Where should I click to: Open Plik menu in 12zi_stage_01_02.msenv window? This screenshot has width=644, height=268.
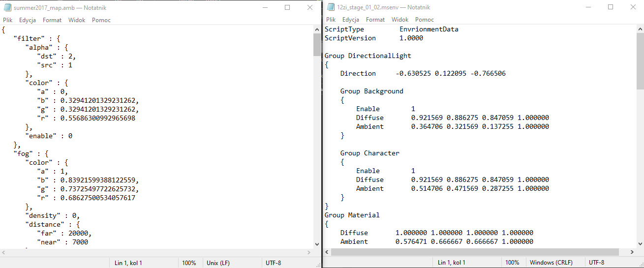tap(331, 20)
